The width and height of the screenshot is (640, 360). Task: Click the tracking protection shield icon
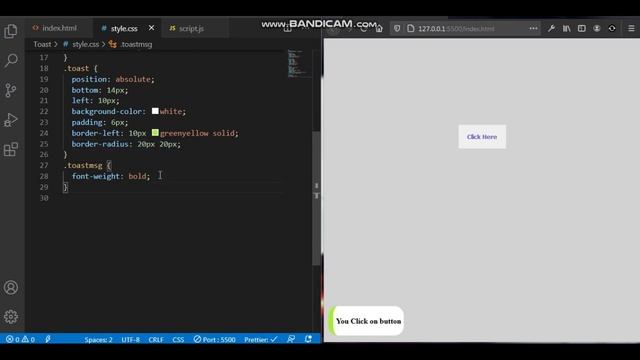click(x=397, y=29)
